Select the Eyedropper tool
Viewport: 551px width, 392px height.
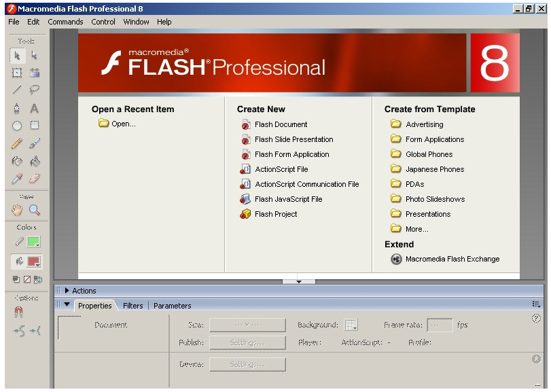[17, 179]
